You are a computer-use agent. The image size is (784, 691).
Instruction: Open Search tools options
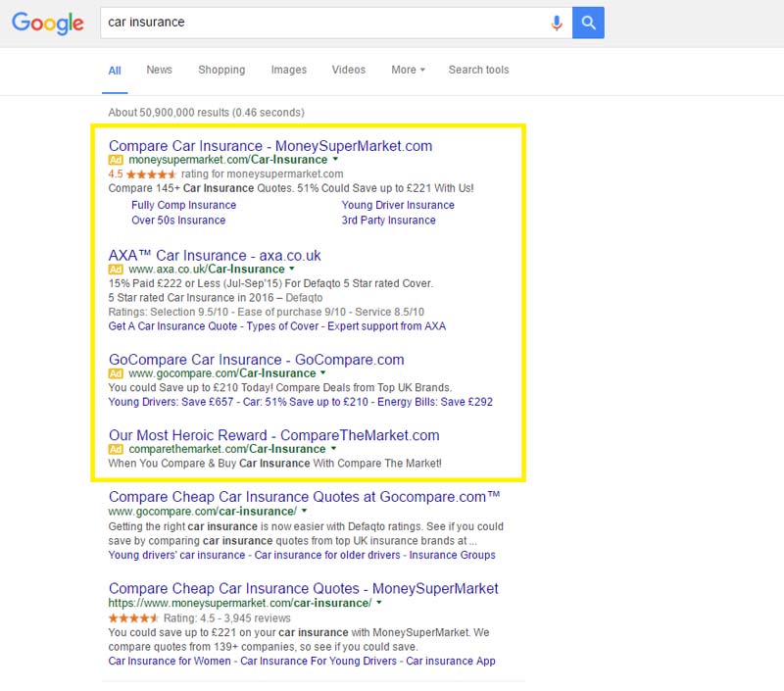478,70
